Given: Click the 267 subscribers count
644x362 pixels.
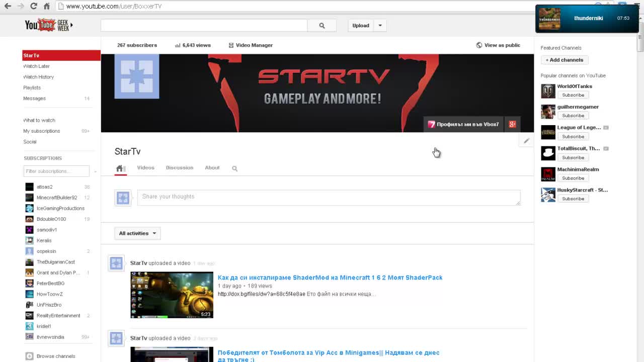Looking at the screenshot, I should coord(137,45).
